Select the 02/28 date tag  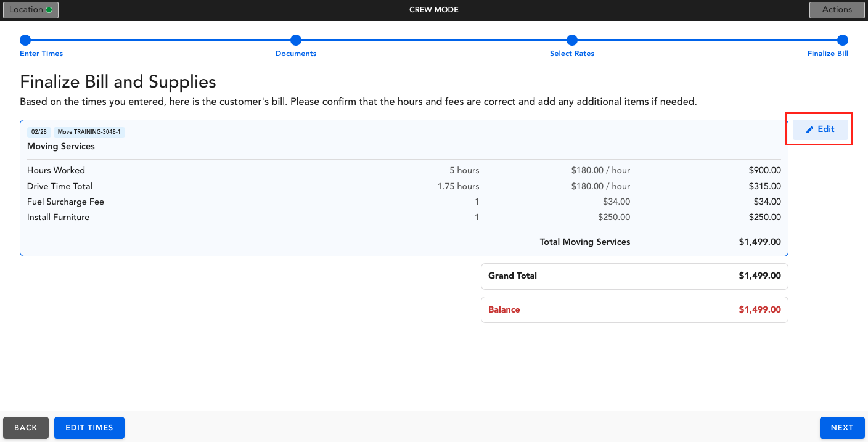[x=39, y=132]
